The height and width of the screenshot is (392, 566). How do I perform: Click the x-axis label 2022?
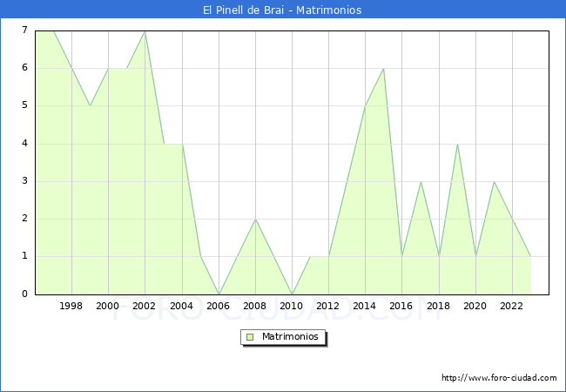tap(511, 306)
